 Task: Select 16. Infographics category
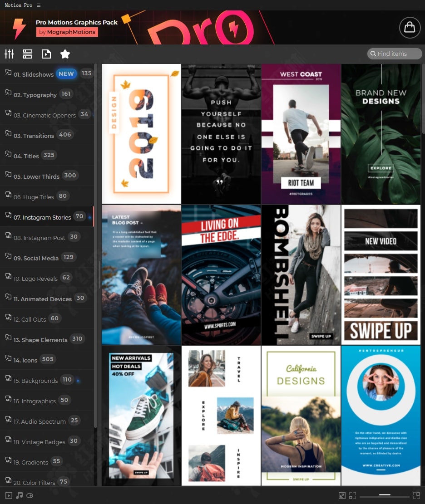pos(47,401)
